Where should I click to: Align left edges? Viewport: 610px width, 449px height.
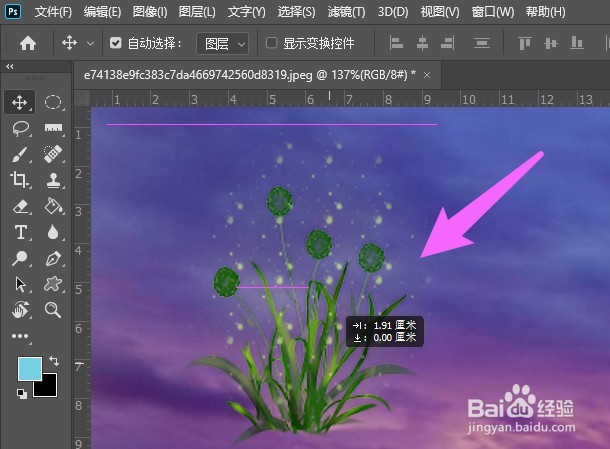[x=396, y=43]
